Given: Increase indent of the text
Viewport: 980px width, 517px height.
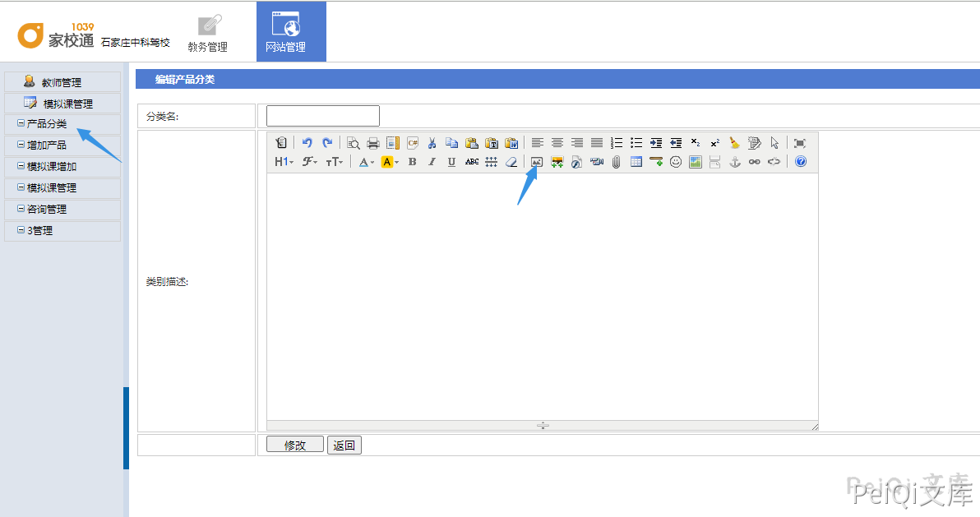Looking at the screenshot, I should tap(656, 142).
